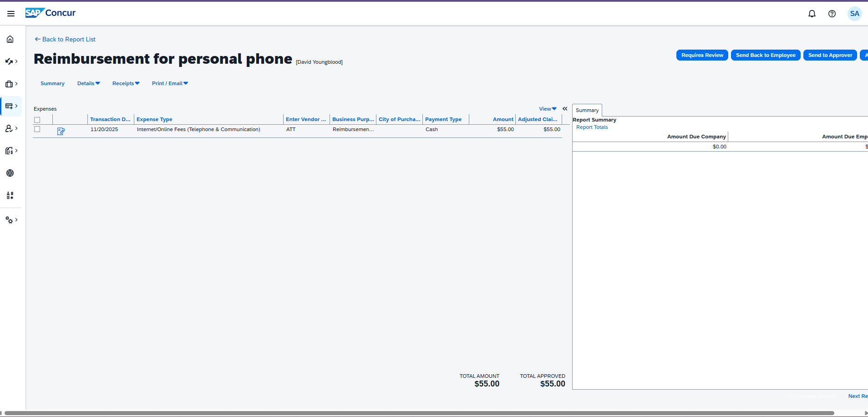Open the SA user profile avatar
The width and height of the screenshot is (868, 417).
click(x=854, y=14)
